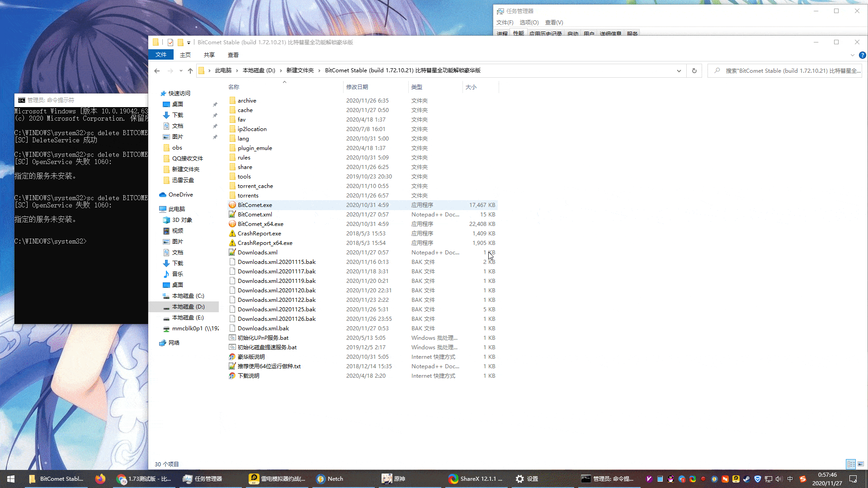Open the address bar history dropdown
868x488 pixels.
(679, 70)
